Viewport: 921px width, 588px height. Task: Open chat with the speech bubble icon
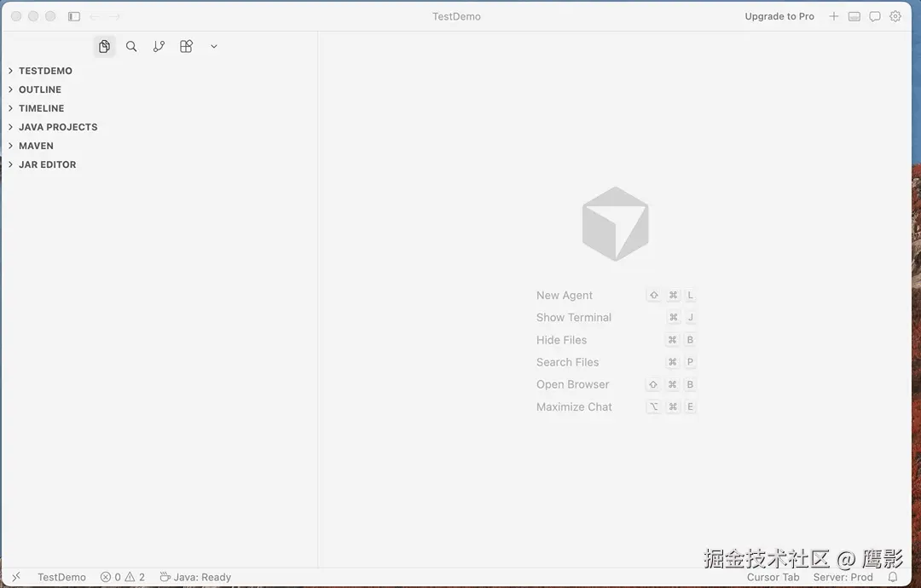click(x=874, y=16)
